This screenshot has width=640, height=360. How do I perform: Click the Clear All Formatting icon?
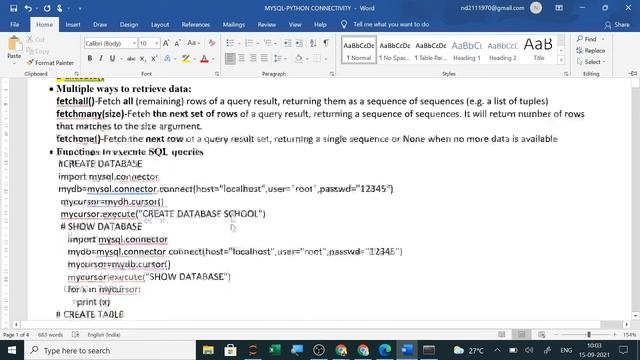[x=211, y=43]
